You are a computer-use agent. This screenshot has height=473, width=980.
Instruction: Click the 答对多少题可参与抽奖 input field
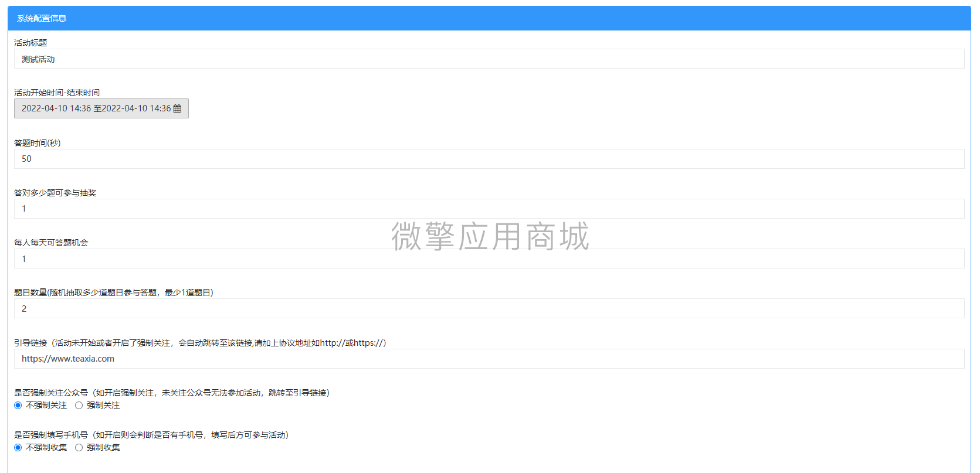click(x=489, y=209)
